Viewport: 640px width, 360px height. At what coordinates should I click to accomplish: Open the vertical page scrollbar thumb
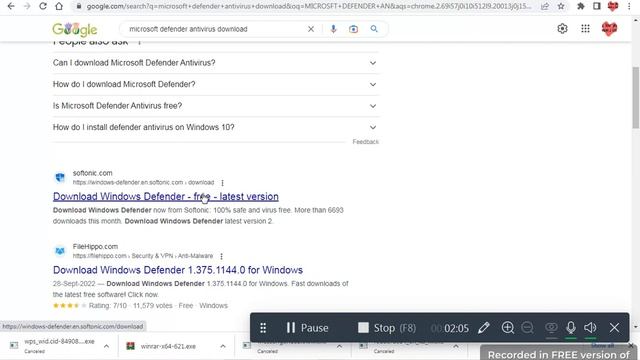coord(636,98)
